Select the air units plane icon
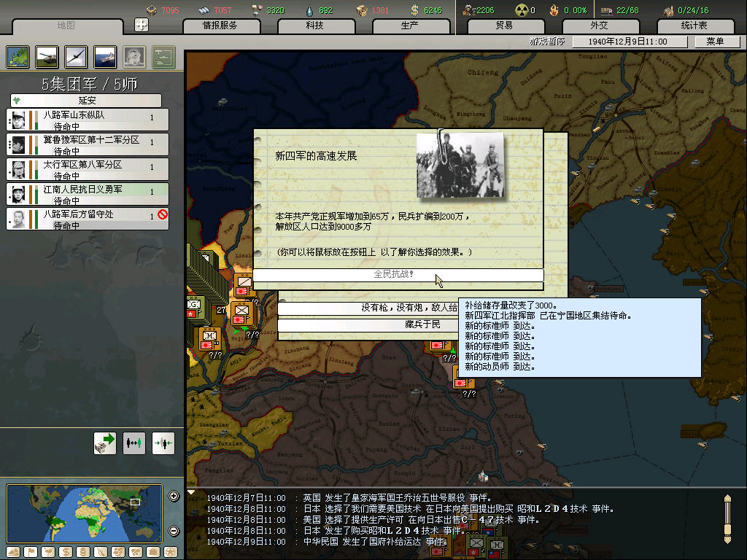This screenshot has height=560, width=747. tap(76, 56)
